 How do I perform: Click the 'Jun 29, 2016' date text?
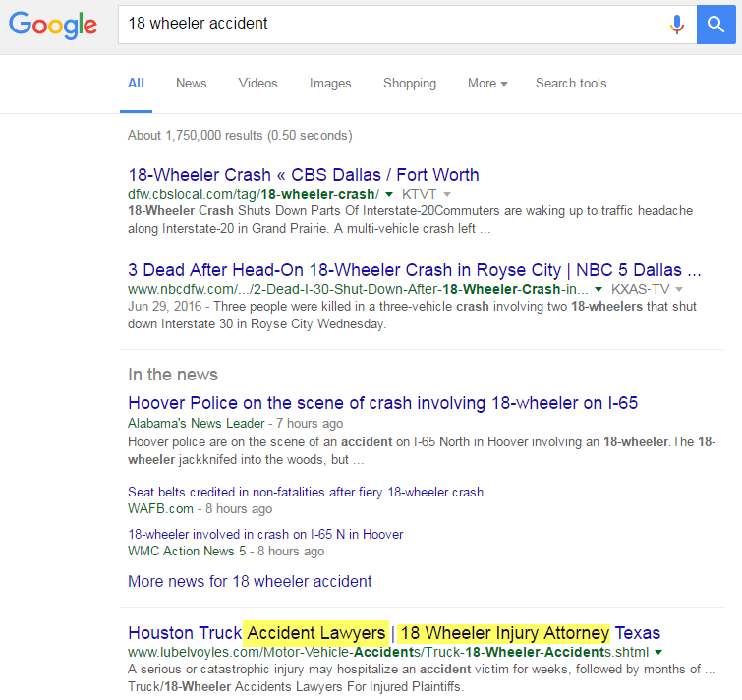[x=165, y=306]
